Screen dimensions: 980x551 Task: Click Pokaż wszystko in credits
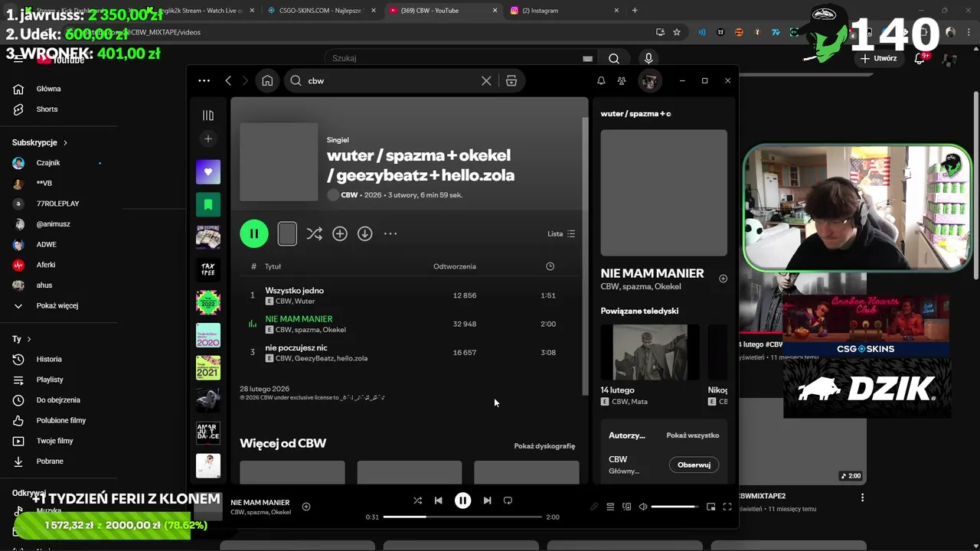692,435
